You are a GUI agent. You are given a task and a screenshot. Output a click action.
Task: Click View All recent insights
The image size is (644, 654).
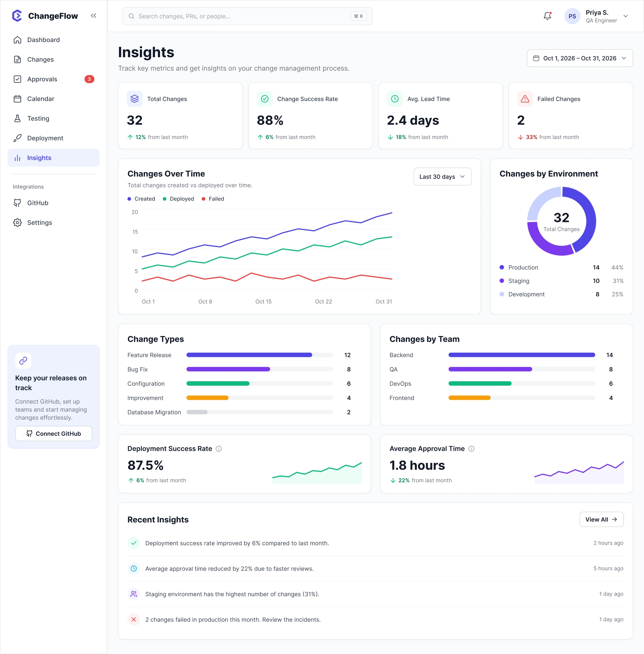(601, 520)
